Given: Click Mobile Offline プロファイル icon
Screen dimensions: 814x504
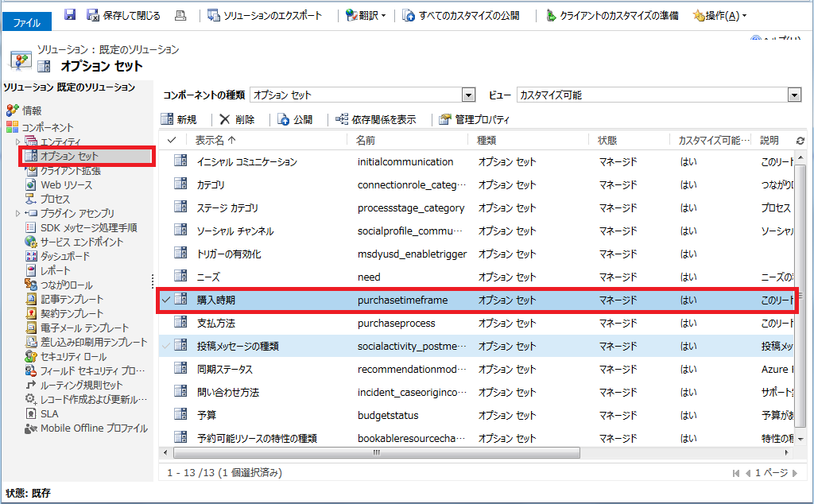Looking at the screenshot, I should tap(31, 428).
